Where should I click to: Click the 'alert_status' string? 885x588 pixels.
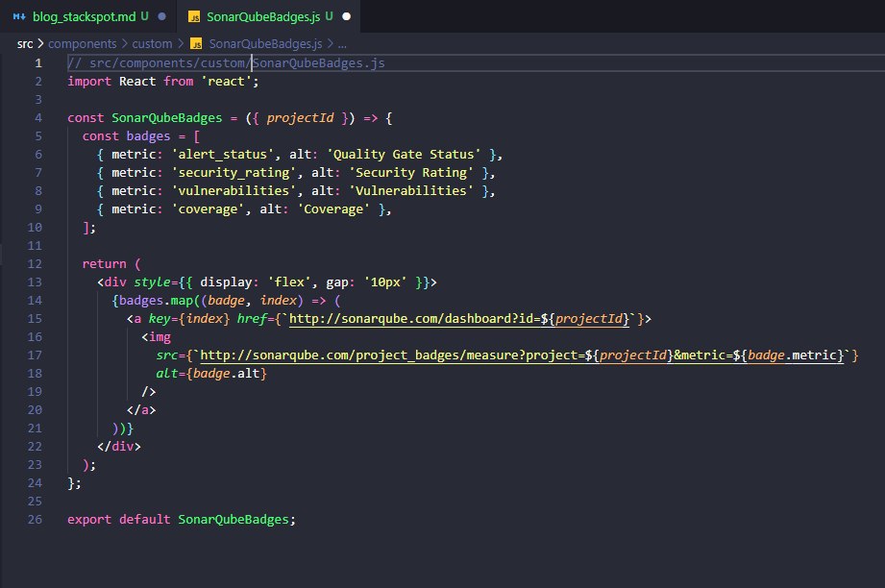(x=223, y=154)
